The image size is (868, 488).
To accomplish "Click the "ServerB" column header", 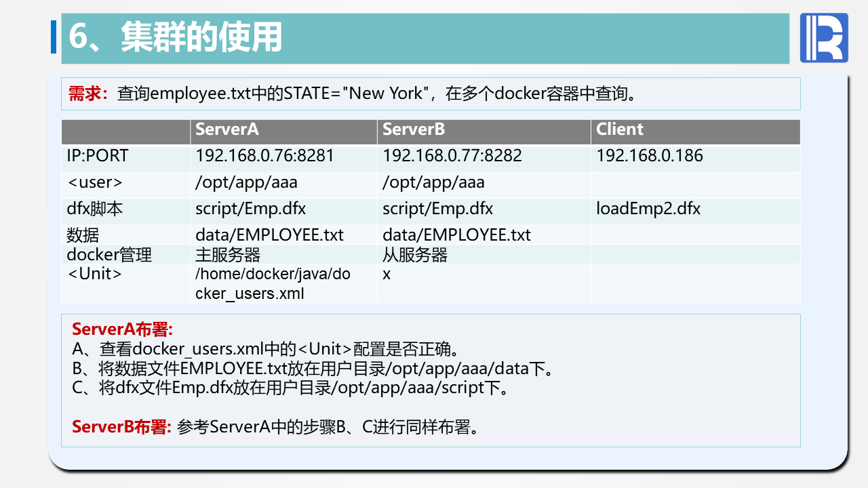I will pos(414,129).
